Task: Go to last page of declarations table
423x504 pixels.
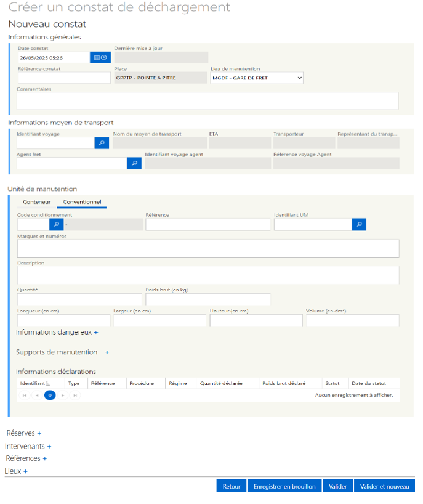Action: click(75, 395)
